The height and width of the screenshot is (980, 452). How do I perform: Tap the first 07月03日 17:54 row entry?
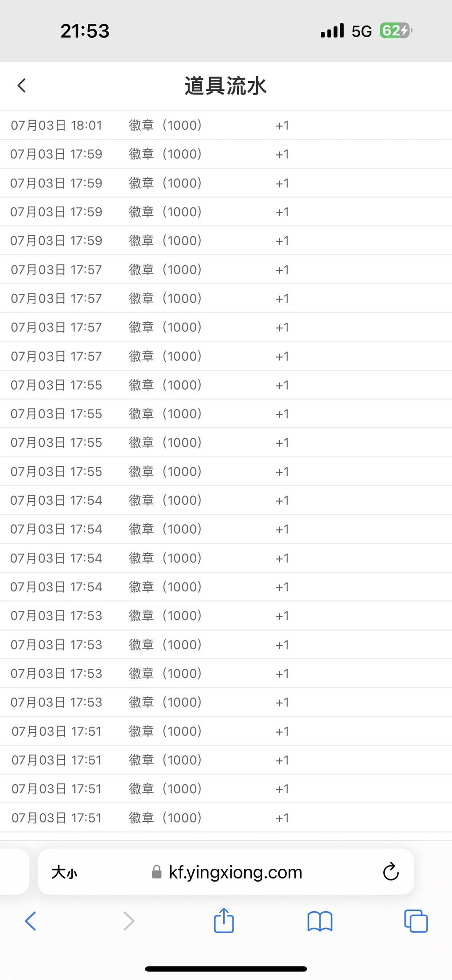[226, 500]
